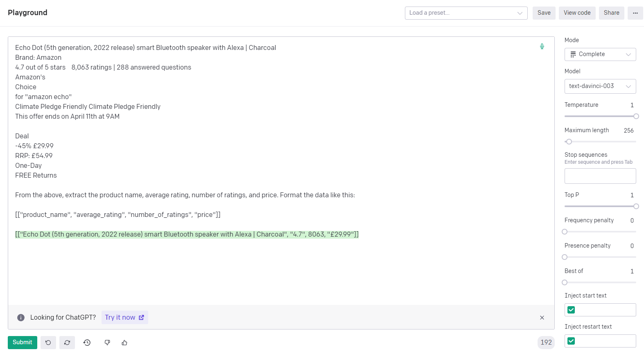Click the info icon in ChatGPT banner
The height and width of the screenshot is (352, 644).
[x=21, y=318]
